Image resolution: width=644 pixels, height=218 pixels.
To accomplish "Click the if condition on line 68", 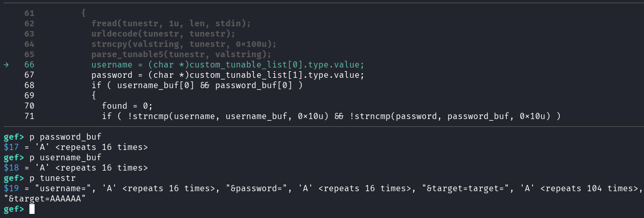I will 197,85.
